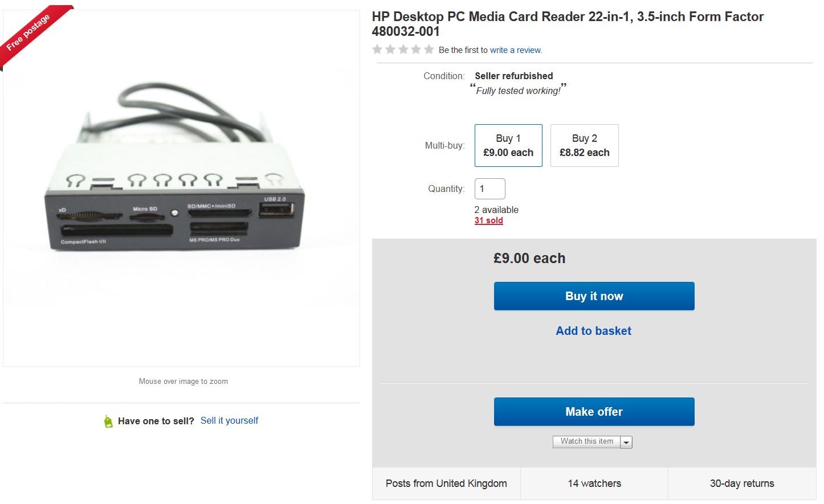
Task: Open the write a review link
Action: [516, 50]
